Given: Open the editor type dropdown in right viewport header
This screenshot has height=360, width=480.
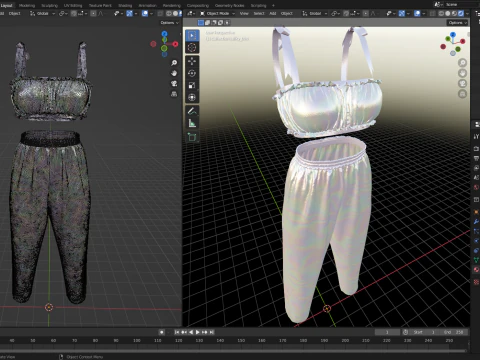Looking at the screenshot, I should tap(191, 13).
